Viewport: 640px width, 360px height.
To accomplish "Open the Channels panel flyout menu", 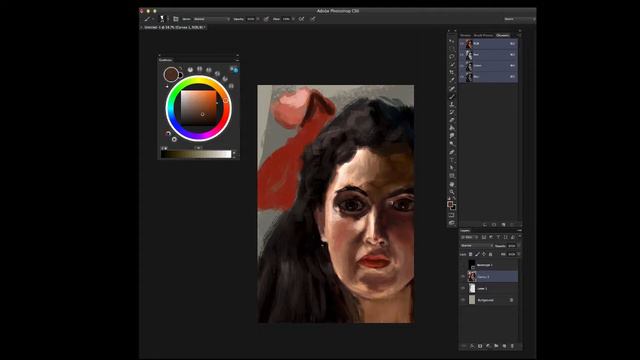I will click(x=519, y=35).
